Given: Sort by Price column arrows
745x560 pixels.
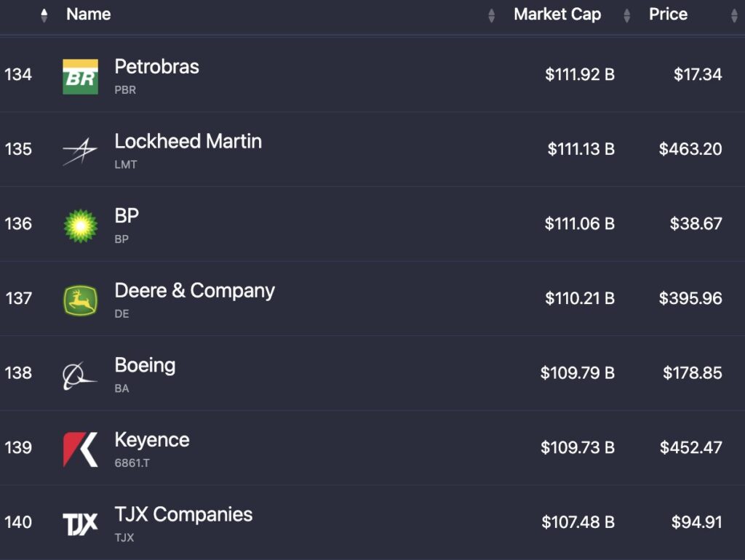Looking at the screenshot, I should pos(734,15).
